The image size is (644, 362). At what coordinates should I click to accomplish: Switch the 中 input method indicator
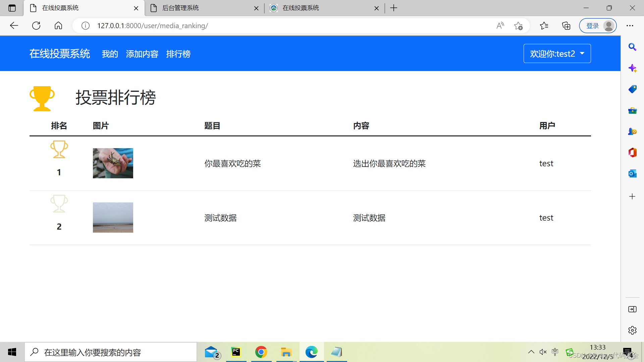coord(555,352)
